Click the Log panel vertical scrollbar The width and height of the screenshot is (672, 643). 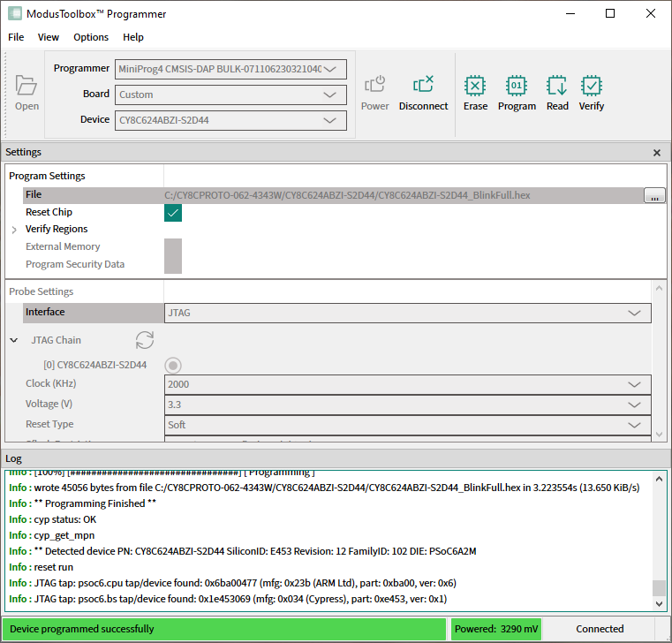pyautogui.click(x=658, y=539)
